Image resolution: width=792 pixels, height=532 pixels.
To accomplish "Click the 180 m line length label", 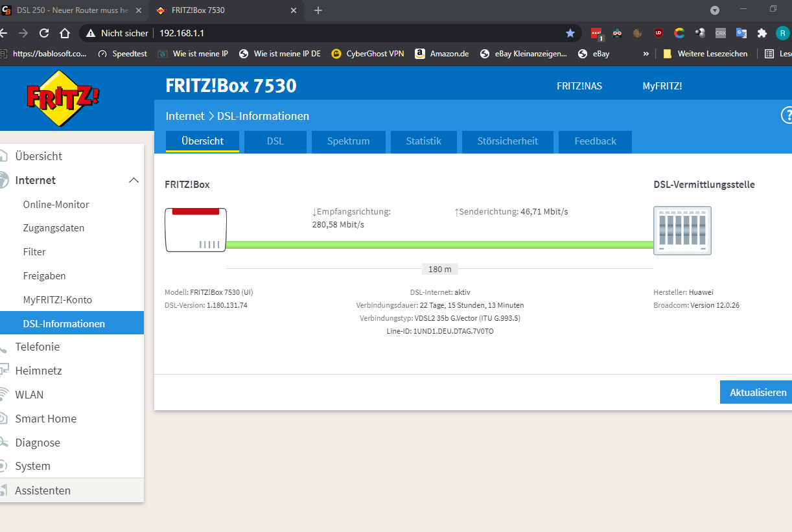I will 440,269.
